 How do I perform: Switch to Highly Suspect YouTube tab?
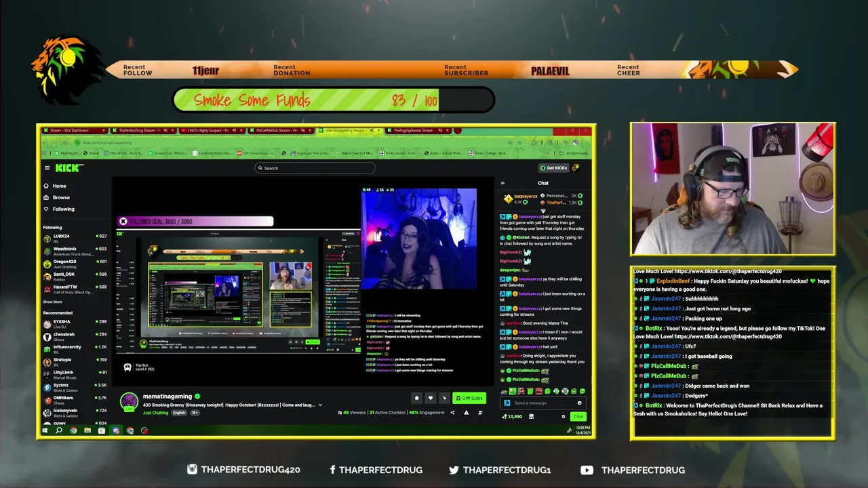[212, 130]
